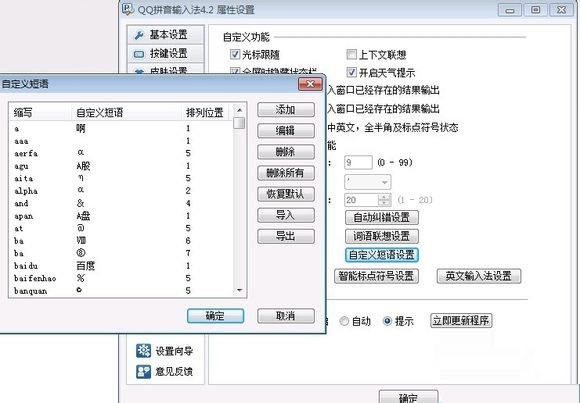Screen dimensions: 580x403
Task: Enable 上下文联想 checkbox
Action: [x=351, y=54]
